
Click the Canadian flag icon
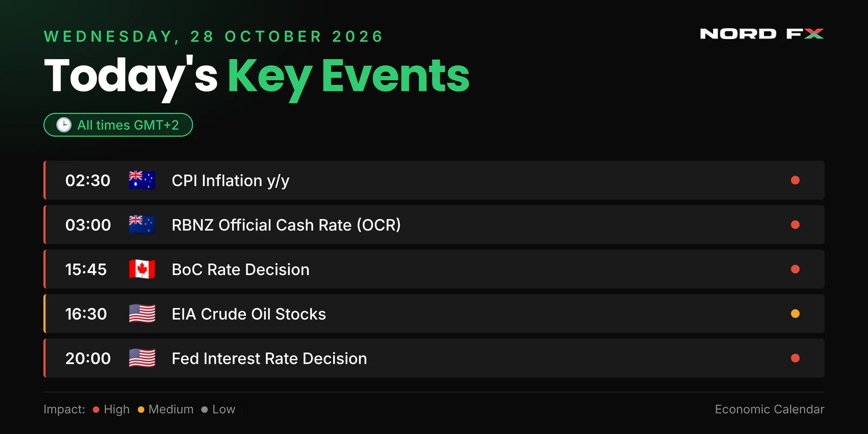tap(142, 269)
